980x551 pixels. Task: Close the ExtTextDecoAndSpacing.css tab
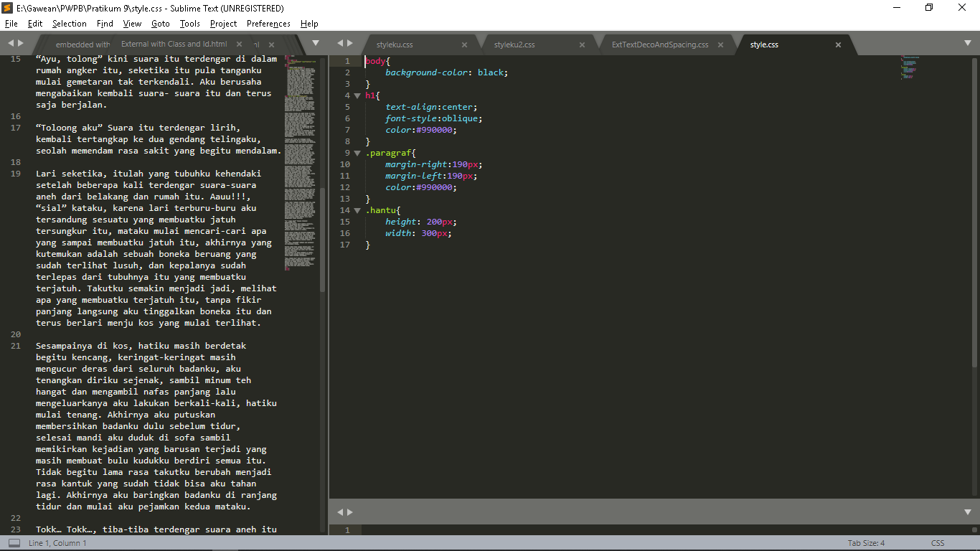click(x=720, y=44)
